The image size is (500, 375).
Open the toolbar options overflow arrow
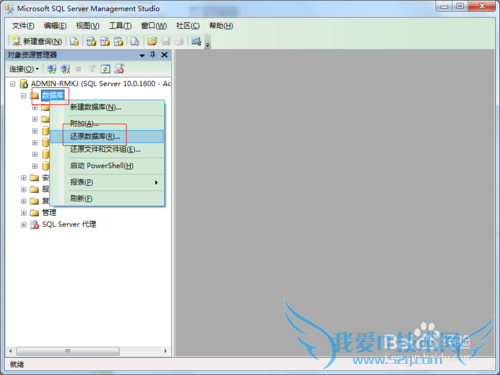point(207,44)
